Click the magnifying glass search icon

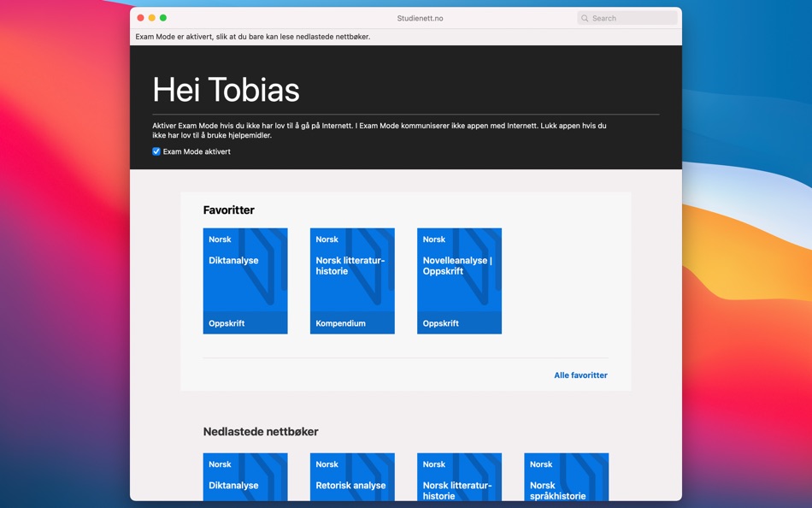pyautogui.click(x=585, y=18)
